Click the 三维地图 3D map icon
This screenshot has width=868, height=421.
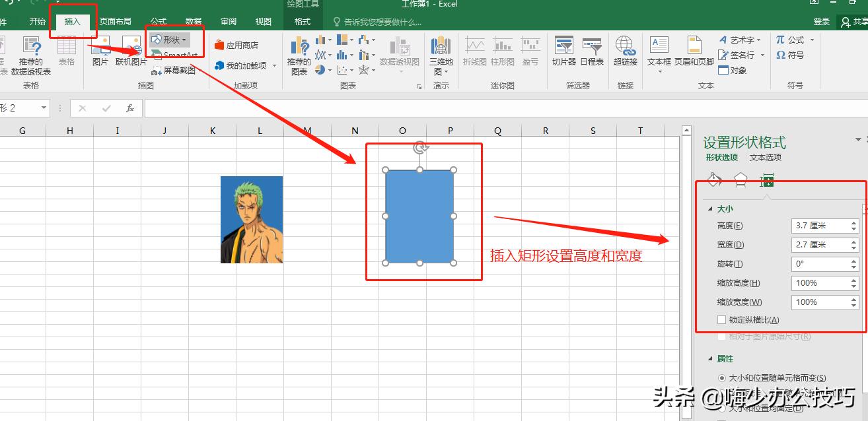(x=441, y=55)
